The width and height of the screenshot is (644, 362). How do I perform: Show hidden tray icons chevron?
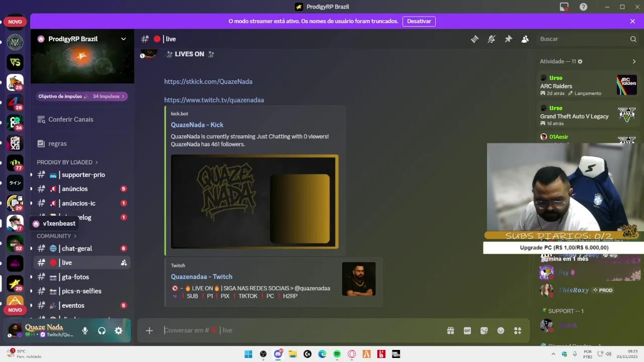553,354
